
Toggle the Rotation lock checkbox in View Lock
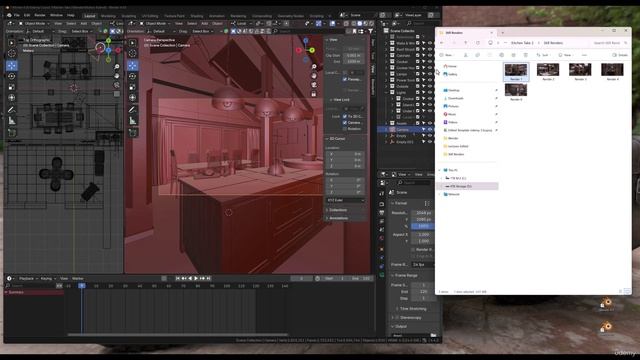(x=345, y=129)
